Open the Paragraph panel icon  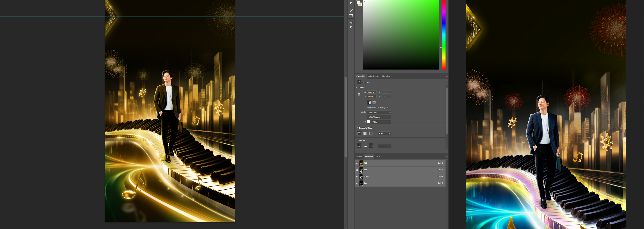click(351, 28)
